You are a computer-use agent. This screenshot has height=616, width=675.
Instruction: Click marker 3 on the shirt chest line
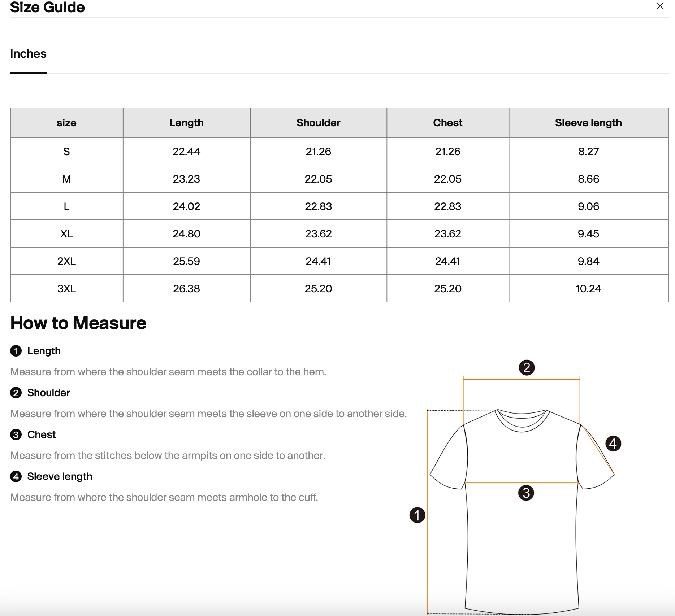pyautogui.click(x=526, y=493)
